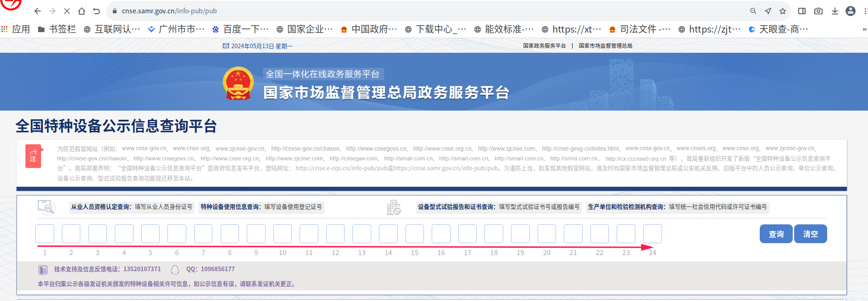Screen dimensions: 868x301
Task: Click the 查询 search button
Action: point(776,234)
